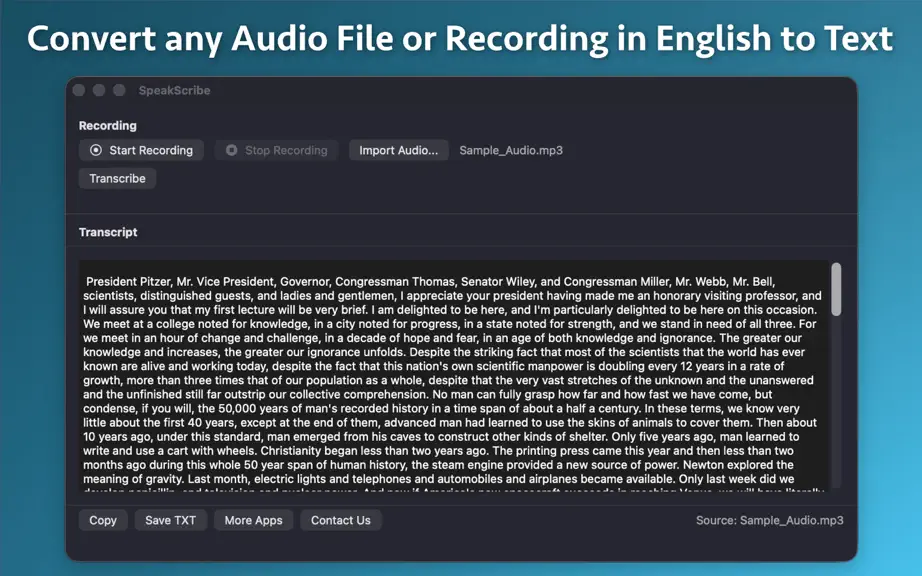Select the Contact Us button
922x576 pixels.
tap(340, 520)
